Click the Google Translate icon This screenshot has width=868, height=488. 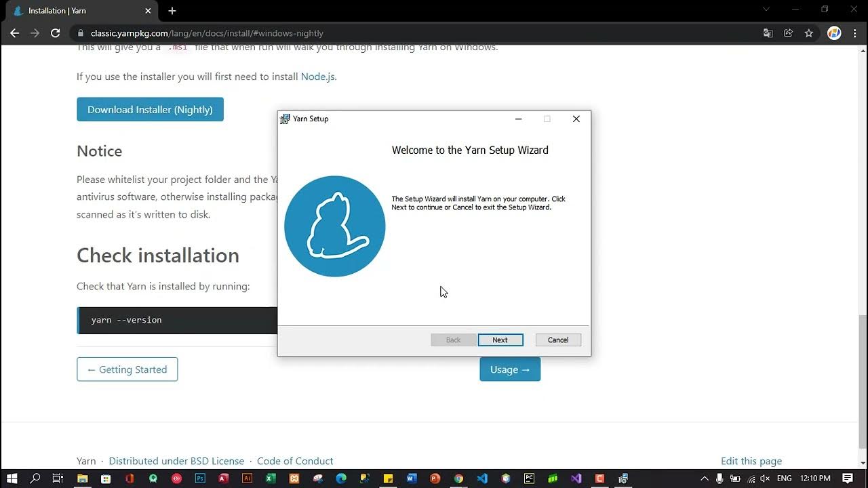click(768, 33)
